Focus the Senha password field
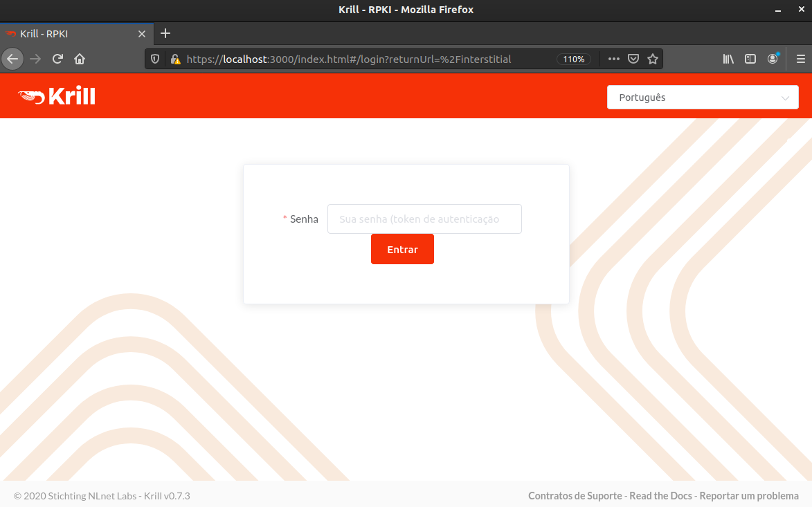Viewport: 812px width, 507px height. coord(424,219)
